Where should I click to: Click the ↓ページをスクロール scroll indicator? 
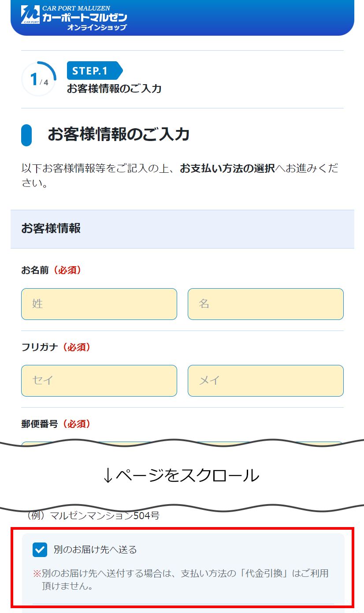[181, 475]
